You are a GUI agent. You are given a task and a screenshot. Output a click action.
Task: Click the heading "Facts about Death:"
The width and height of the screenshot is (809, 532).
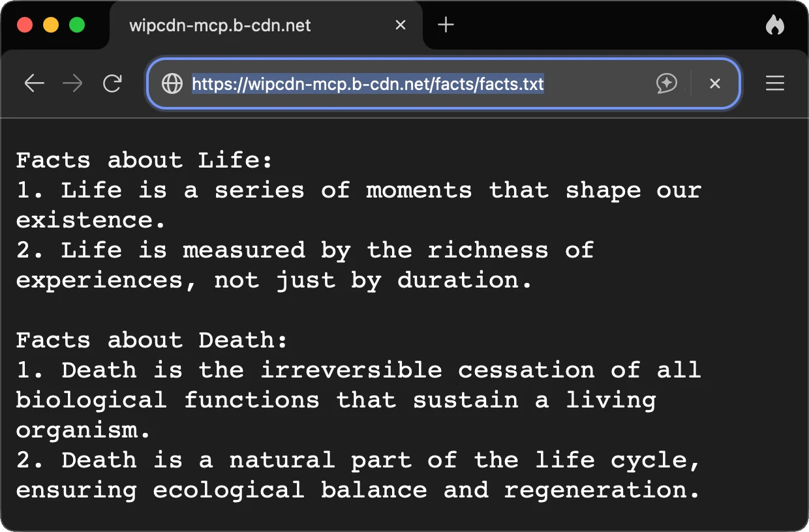click(151, 340)
